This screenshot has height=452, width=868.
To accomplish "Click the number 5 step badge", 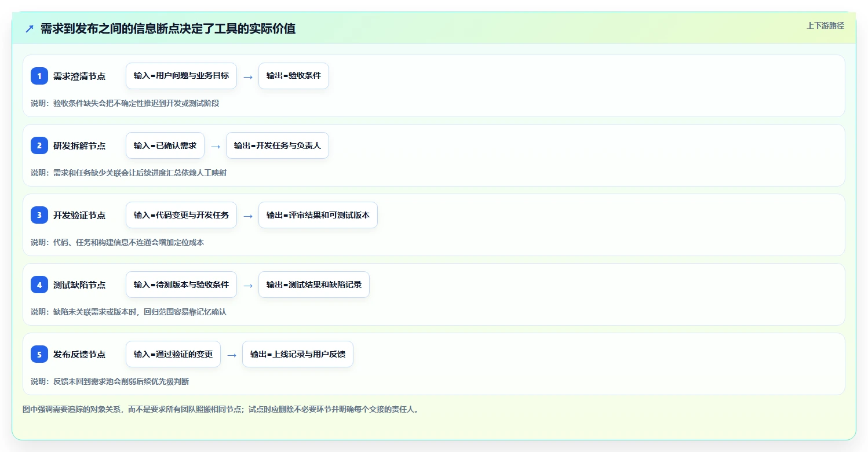I will [x=39, y=354].
